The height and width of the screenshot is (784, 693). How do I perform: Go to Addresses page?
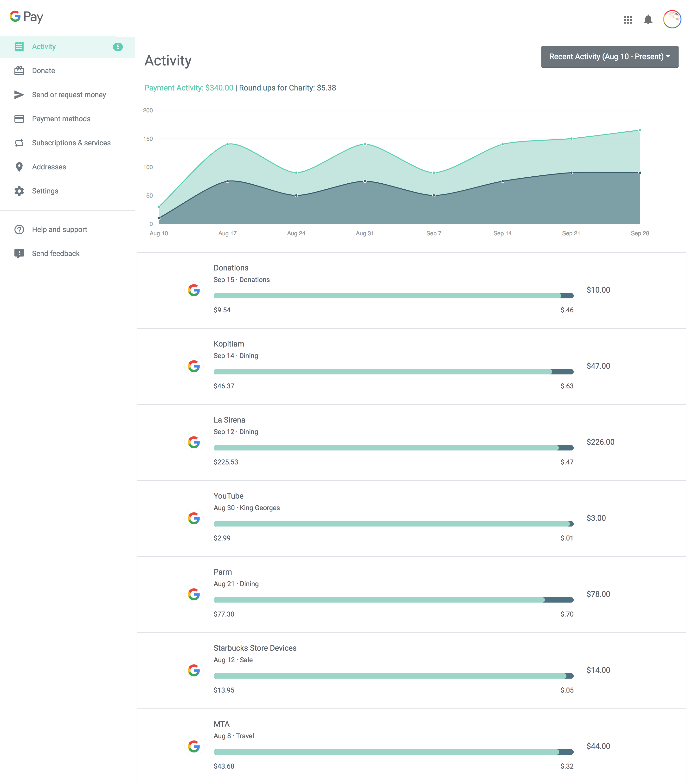click(x=68, y=167)
